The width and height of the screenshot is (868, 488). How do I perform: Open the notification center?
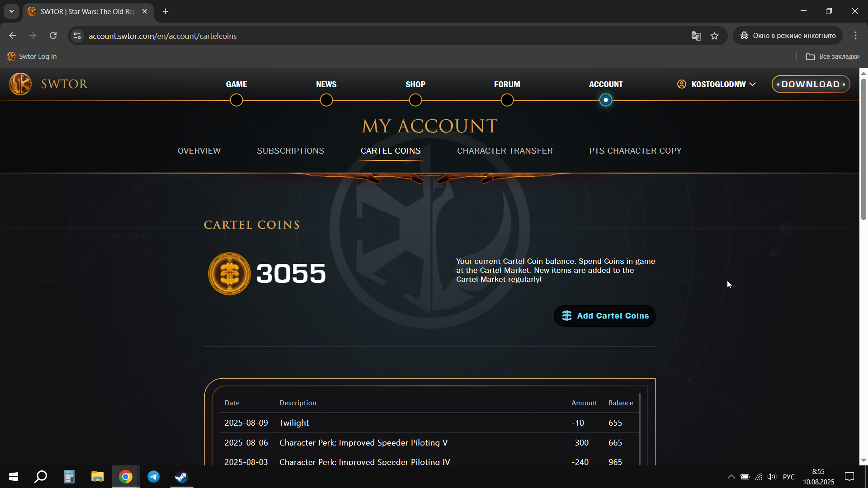pos(849,477)
